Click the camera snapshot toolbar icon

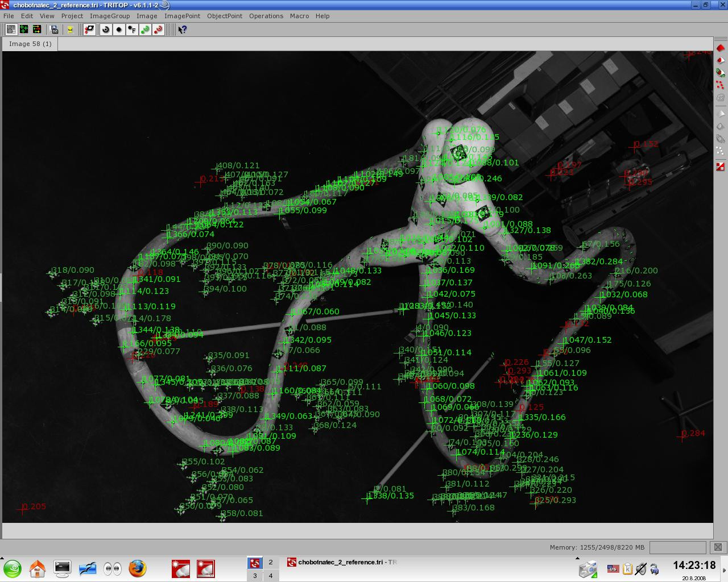[55, 30]
